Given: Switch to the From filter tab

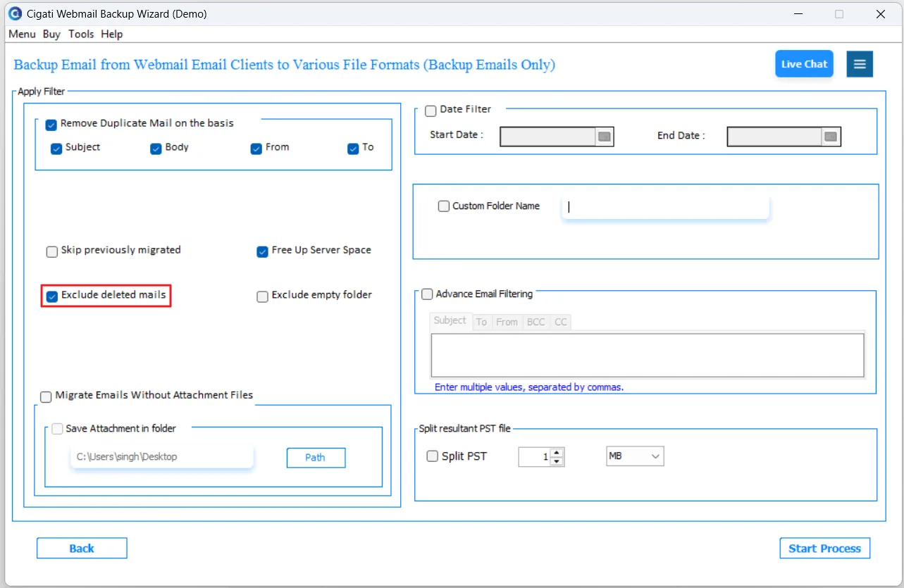Looking at the screenshot, I should tap(507, 322).
